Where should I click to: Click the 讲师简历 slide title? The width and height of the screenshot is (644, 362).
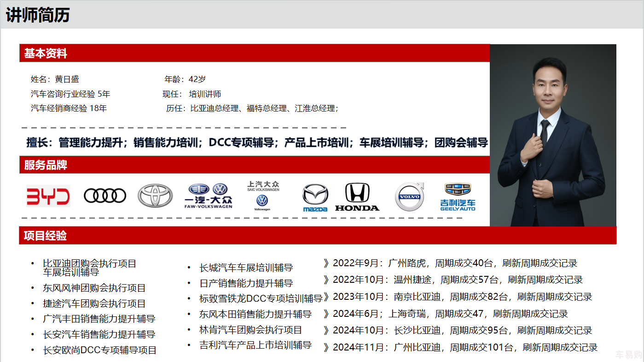tap(38, 15)
